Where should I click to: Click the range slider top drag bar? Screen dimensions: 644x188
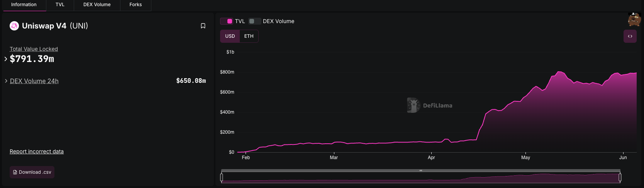pos(421,170)
